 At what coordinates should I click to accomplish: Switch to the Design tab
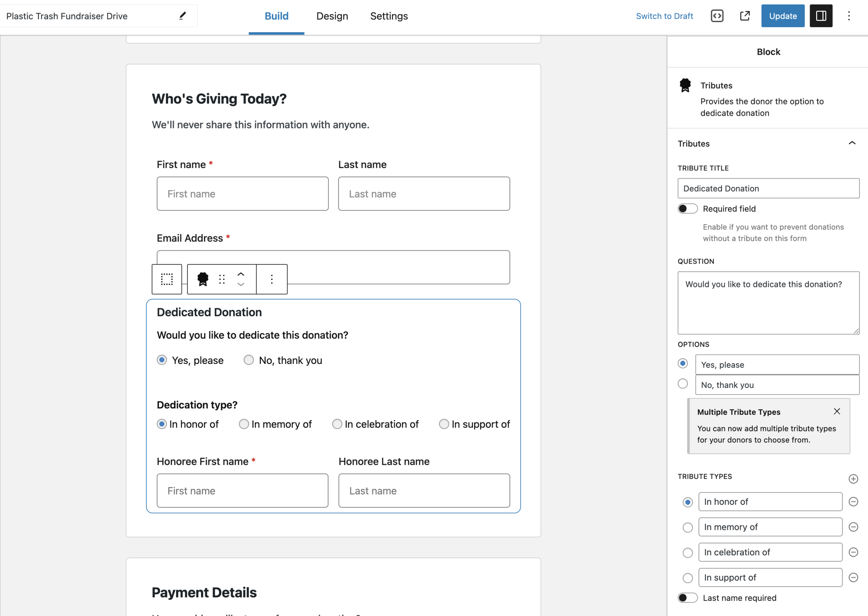click(332, 16)
